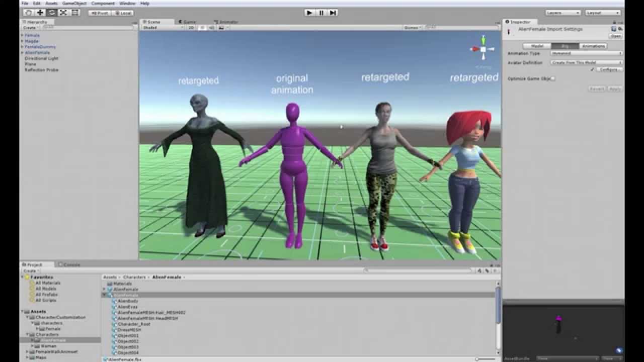Select the Rect transform tool

click(x=75, y=13)
